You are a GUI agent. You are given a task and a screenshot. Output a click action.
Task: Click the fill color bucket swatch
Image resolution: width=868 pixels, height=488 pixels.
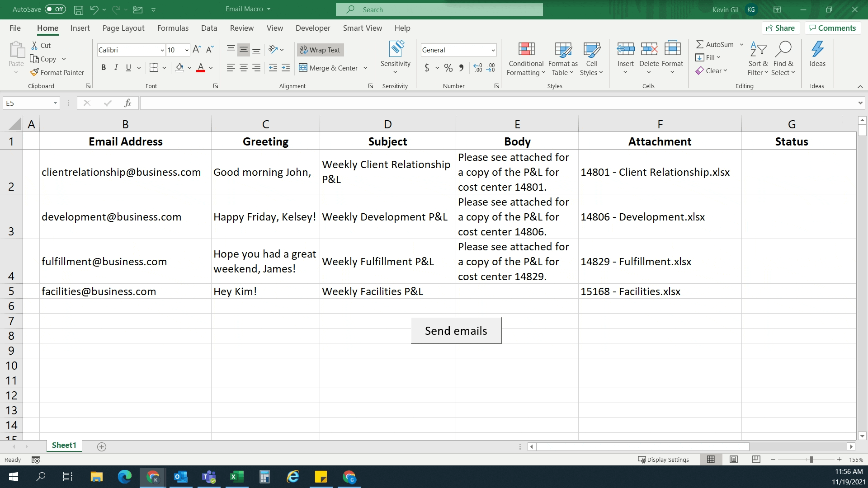[x=179, y=68]
